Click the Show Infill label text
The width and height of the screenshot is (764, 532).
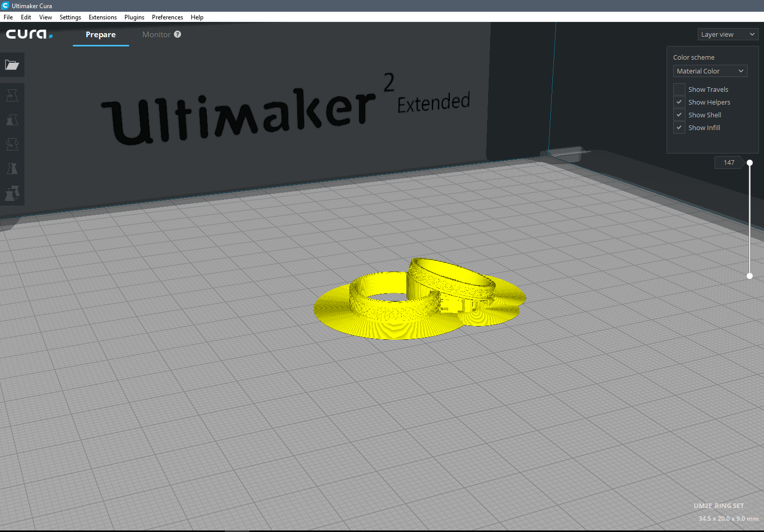click(704, 128)
